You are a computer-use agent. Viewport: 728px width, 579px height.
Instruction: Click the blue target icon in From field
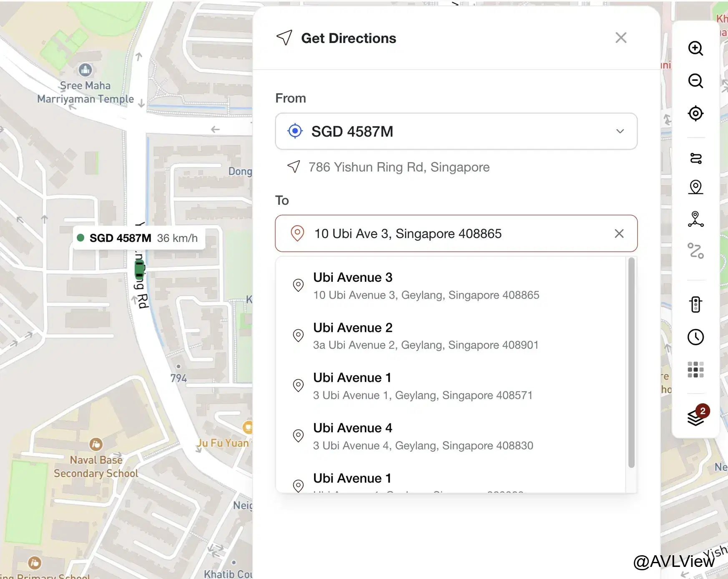coord(295,131)
